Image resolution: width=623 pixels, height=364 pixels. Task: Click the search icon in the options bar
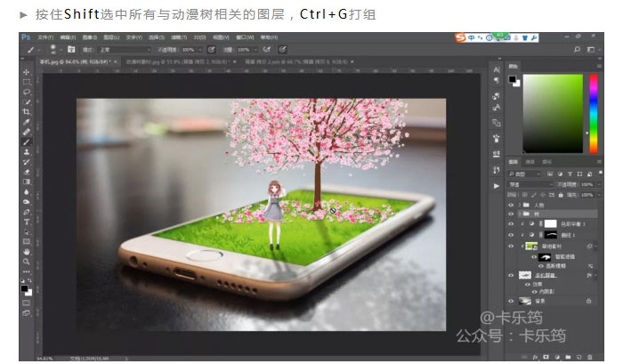coord(577,49)
